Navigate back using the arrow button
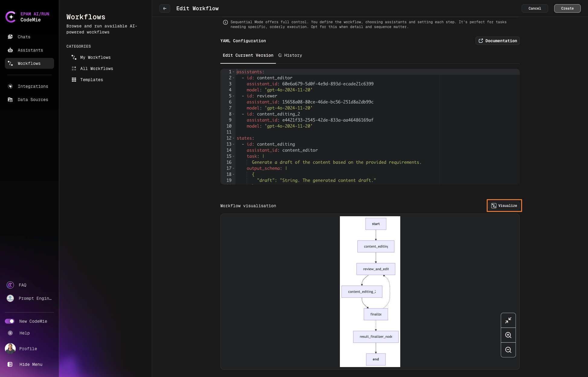Viewport: 588px width, 377px height. click(x=165, y=8)
